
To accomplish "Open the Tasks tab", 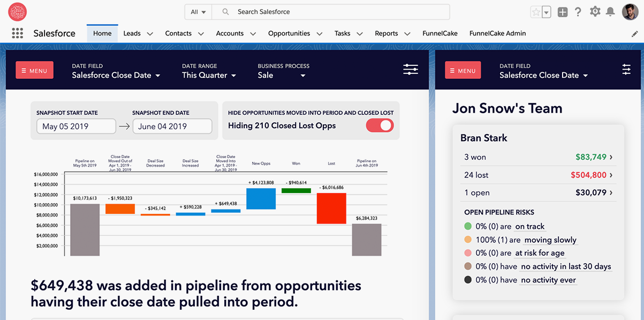I will [343, 33].
